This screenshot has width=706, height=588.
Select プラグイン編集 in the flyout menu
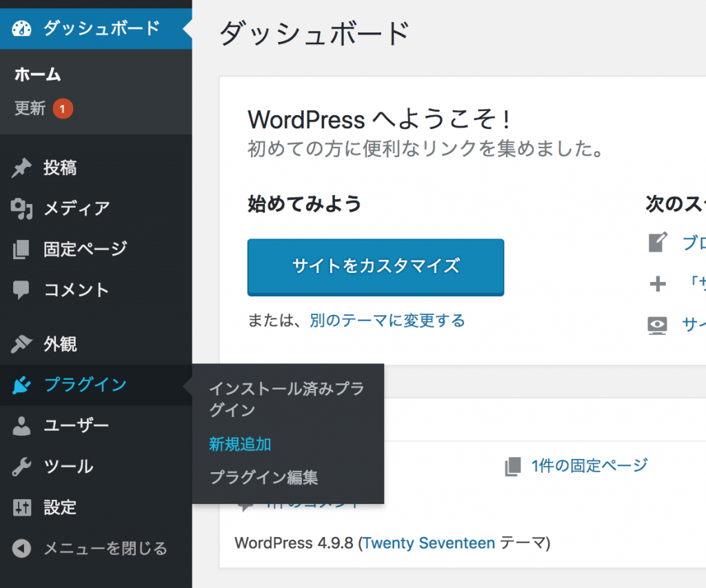tap(265, 477)
